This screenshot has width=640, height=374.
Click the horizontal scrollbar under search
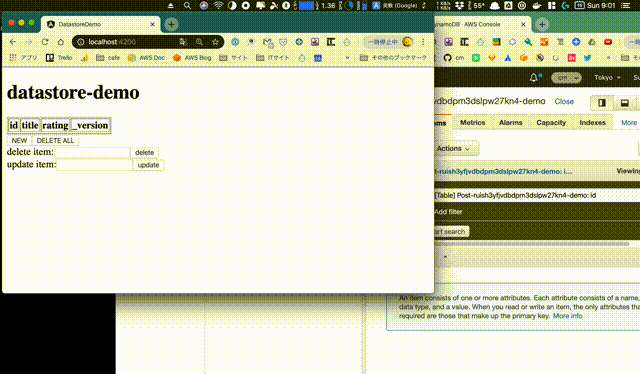pos(532,244)
